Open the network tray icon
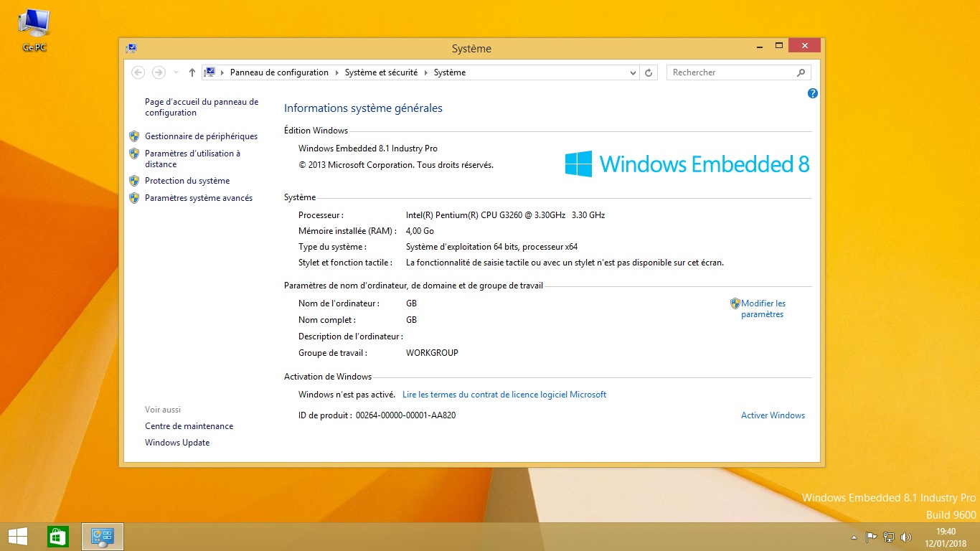The image size is (980, 551). tap(889, 537)
